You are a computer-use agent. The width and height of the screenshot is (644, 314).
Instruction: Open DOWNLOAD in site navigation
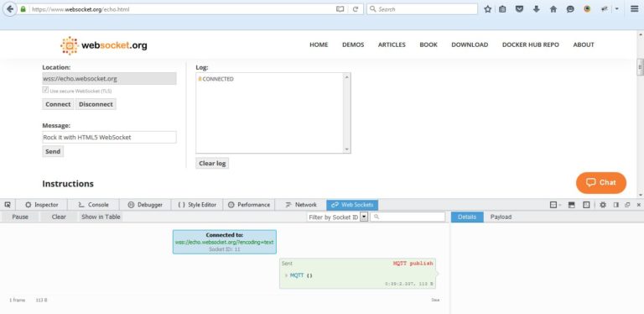(x=470, y=44)
